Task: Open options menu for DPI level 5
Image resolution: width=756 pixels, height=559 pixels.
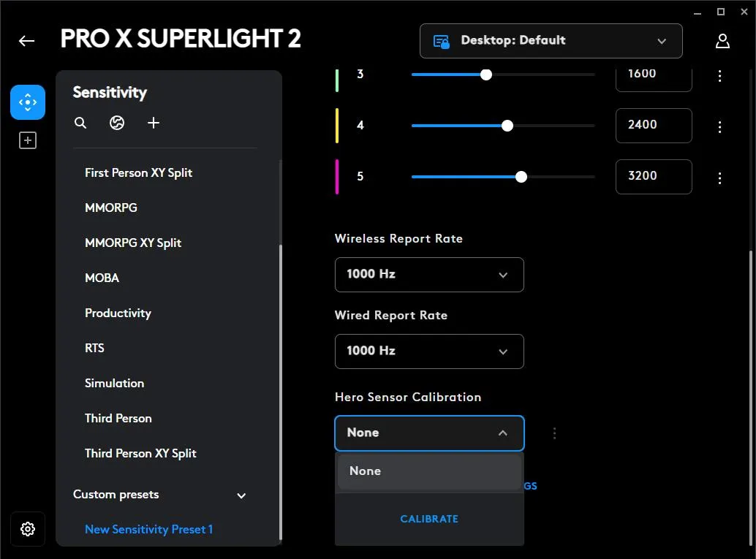Action: 720,178
